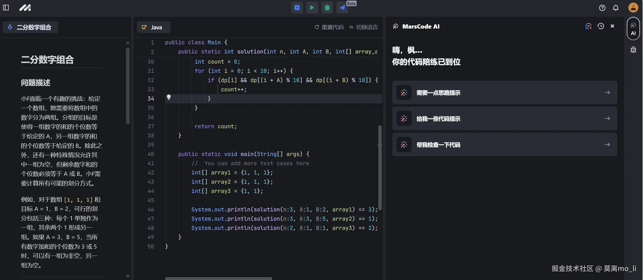Run the code with the green play button
This screenshot has width=644, height=280.
click(x=312, y=8)
